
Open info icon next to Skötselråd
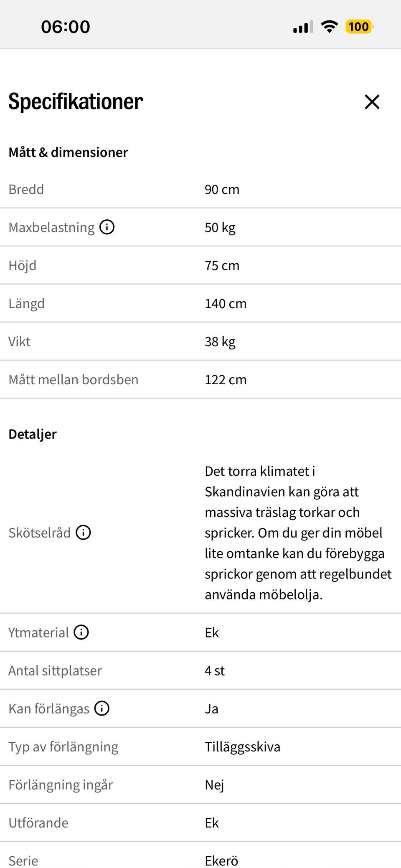tap(83, 533)
